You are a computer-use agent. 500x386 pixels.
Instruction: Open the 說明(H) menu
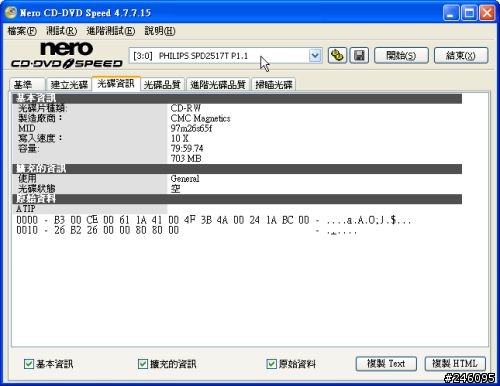160,31
